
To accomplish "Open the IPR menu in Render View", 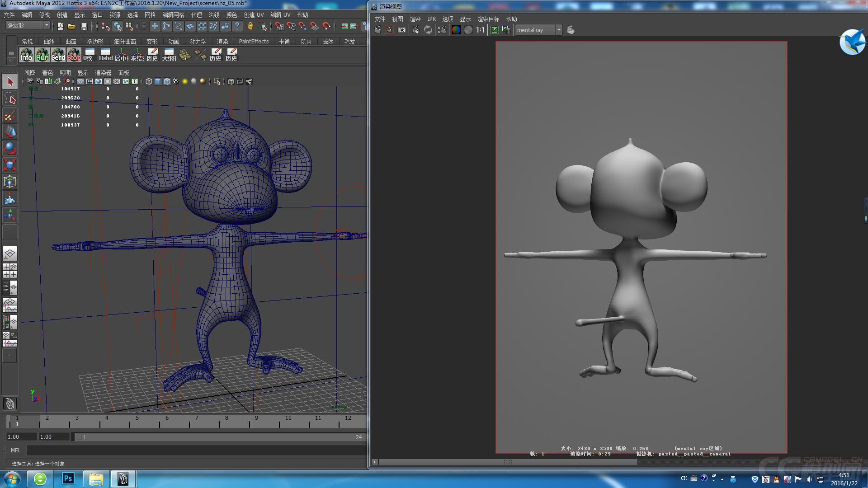I will coord(431,19).
